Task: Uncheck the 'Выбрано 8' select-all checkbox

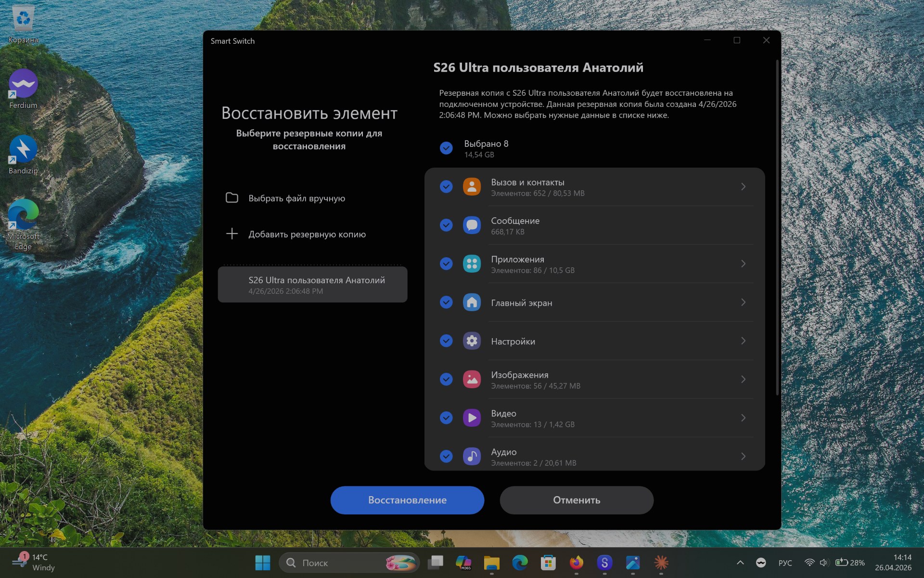Action: [446, 148]
